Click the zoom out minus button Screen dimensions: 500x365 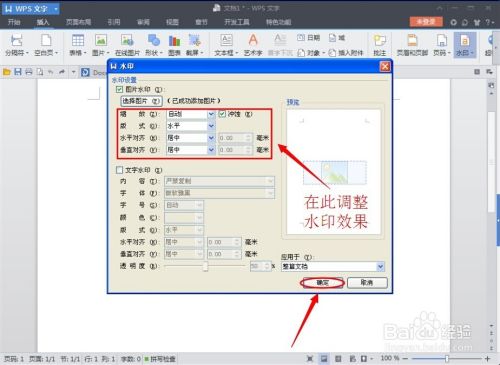[405, 359]
